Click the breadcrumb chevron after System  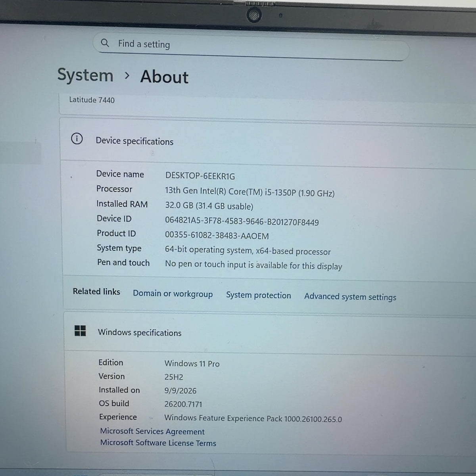coord(127,75)
